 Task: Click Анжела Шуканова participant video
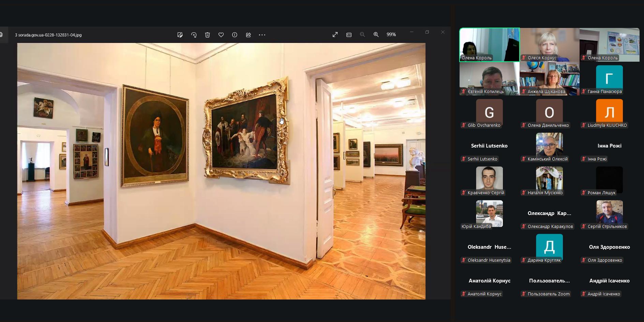click(549, 78)
